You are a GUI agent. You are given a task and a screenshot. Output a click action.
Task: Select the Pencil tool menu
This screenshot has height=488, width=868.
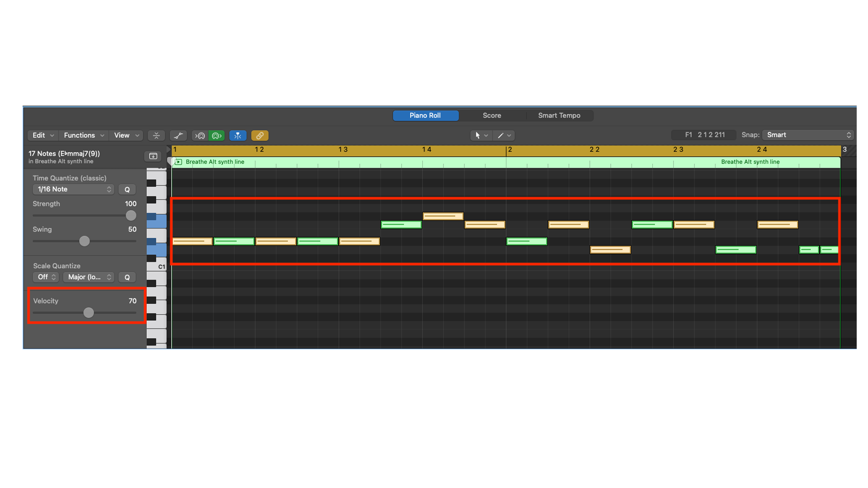click(x=504, y=136)
